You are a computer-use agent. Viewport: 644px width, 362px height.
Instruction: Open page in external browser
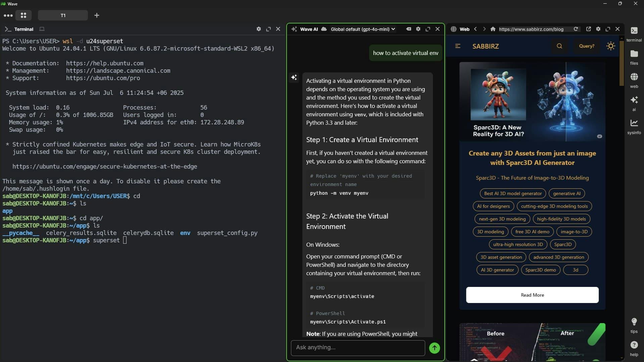click(589, 29)
